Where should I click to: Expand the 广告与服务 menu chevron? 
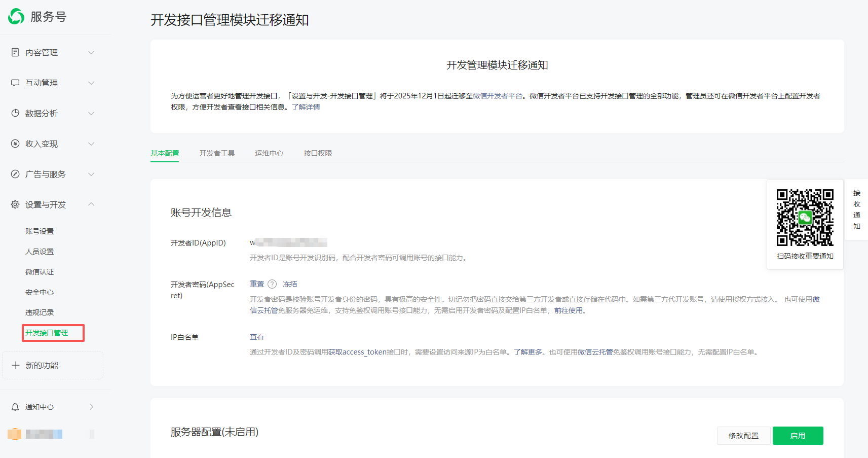pyautogui.click(x=91, y=174)
